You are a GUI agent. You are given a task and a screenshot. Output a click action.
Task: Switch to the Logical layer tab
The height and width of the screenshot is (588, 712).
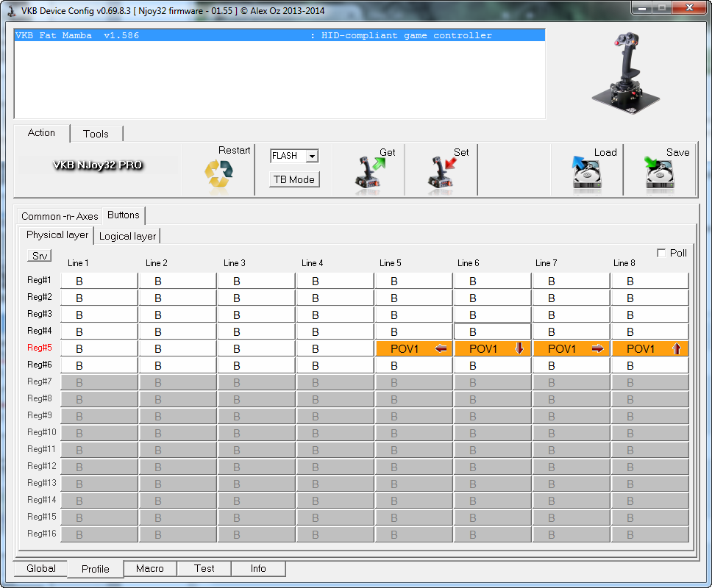[127, 237]
